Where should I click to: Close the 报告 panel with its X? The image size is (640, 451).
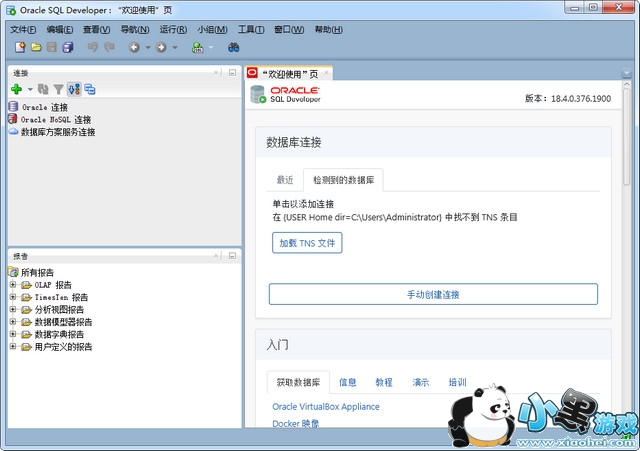(216, 255)
